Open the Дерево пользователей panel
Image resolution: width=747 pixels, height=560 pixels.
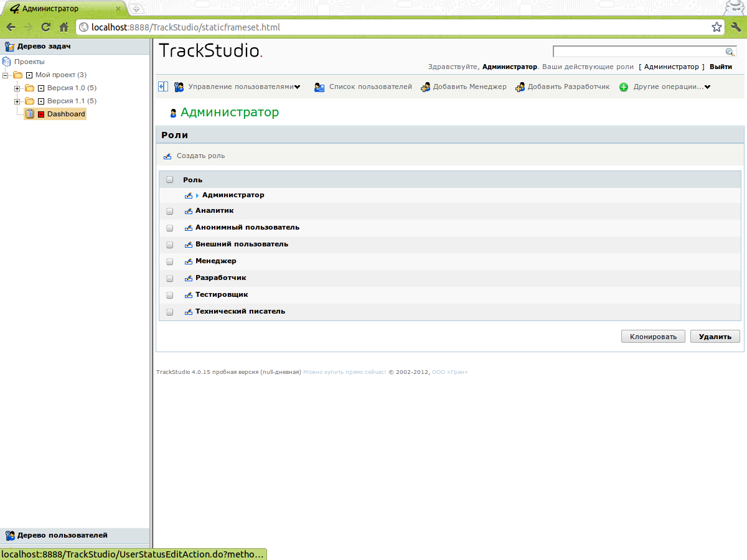(62, 535)
